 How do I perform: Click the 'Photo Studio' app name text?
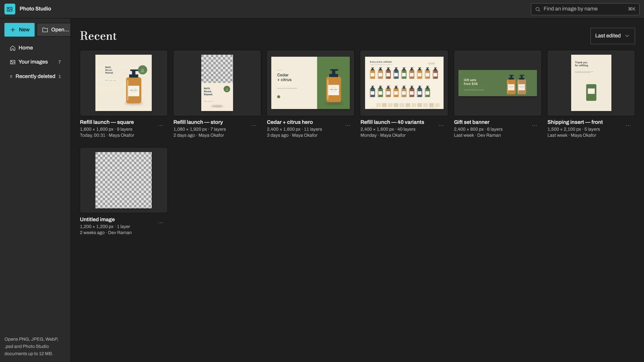pyautogui.click(x=35, y=9)
